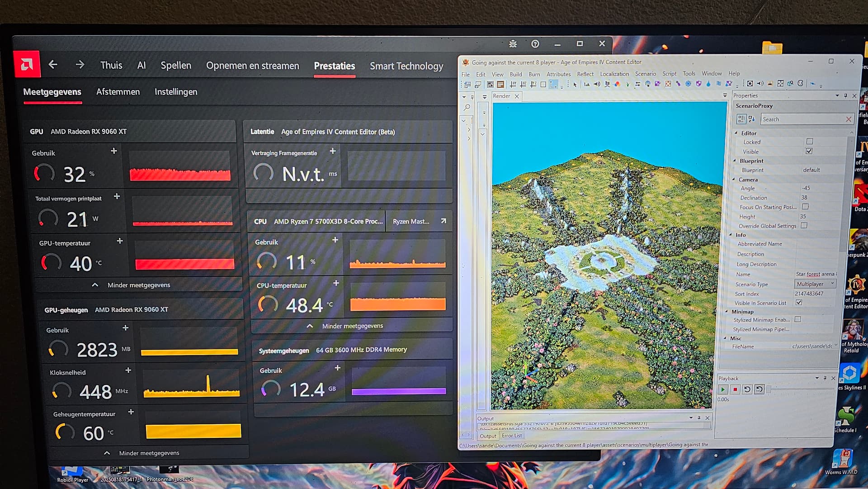The image size is (868, 489).
Task: Open the Scenario Type Multiplayer dropdown
Action: [815, 284]
